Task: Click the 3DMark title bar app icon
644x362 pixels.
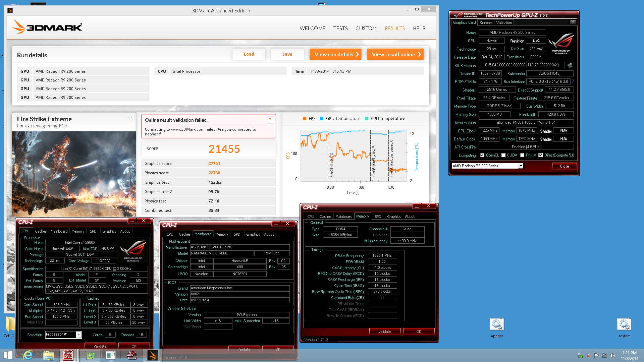Action: 10,10
